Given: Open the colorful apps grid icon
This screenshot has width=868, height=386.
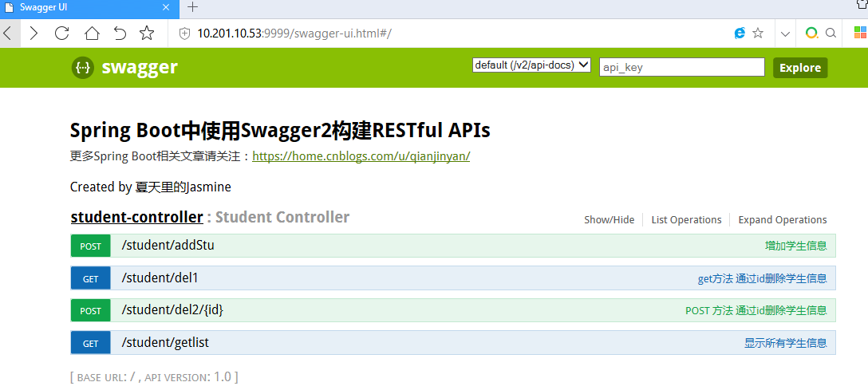Looking at the screenshot, I should tap(860, 33).
